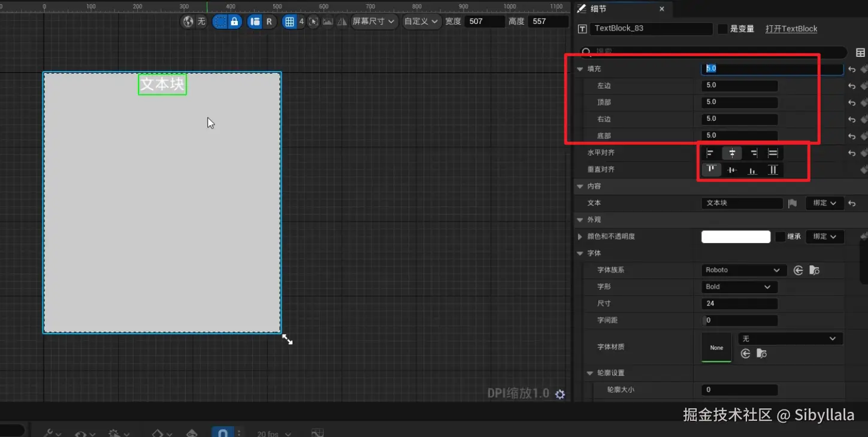868x437 pixels.
Task: Open the 字体族系 Roboto dropdown
Action: 743,270
